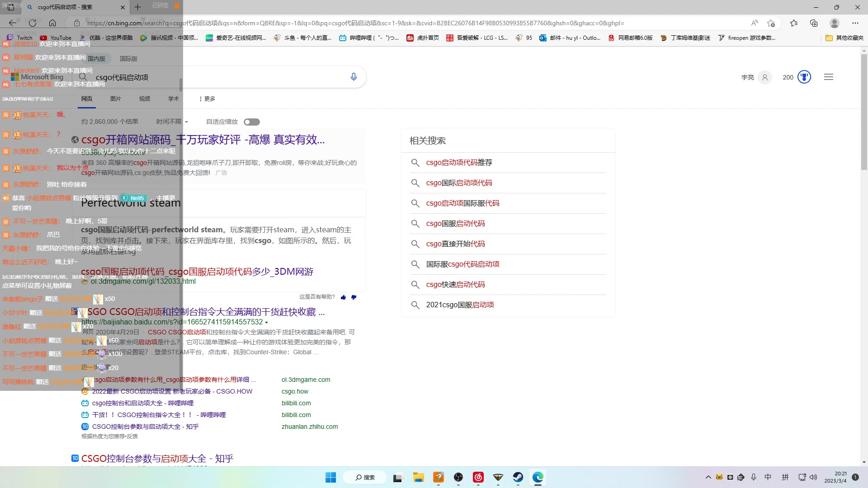Click related search csgo直接开始代码
The image size is (868, 488).
point(455,244)
